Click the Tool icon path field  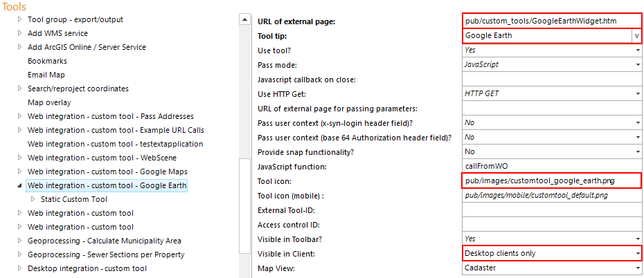click(552, 181)
